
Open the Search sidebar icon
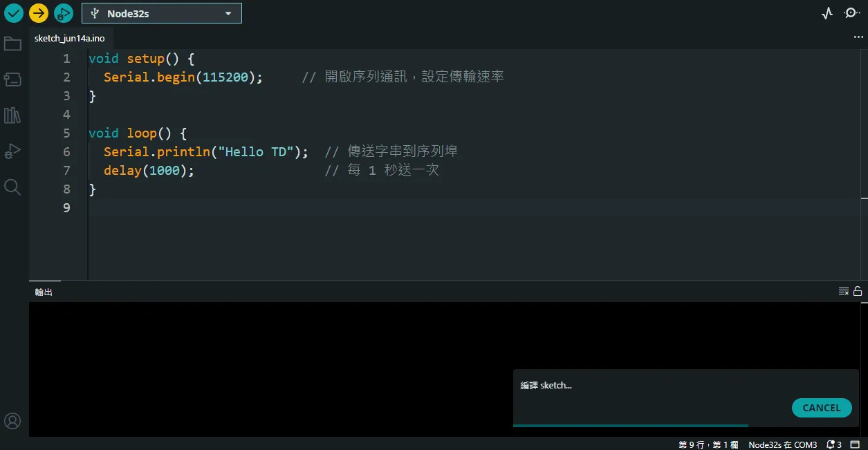click(12, 187)
